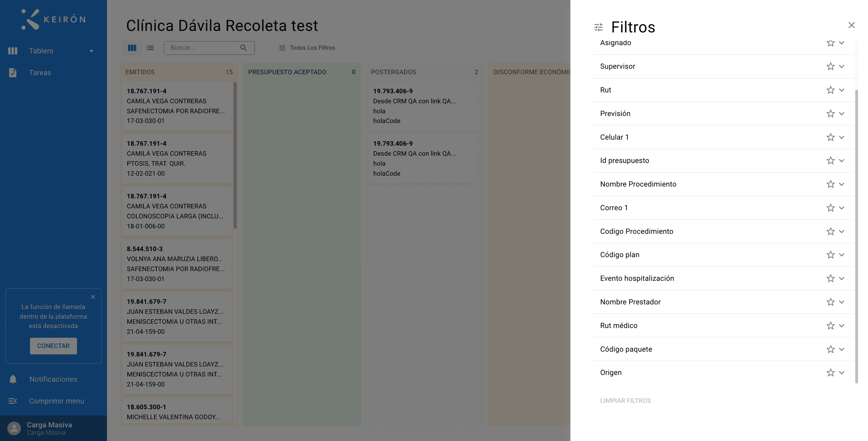
Task: Favorite the Nombre Procedimiento filter star
Action: [830, 184]
